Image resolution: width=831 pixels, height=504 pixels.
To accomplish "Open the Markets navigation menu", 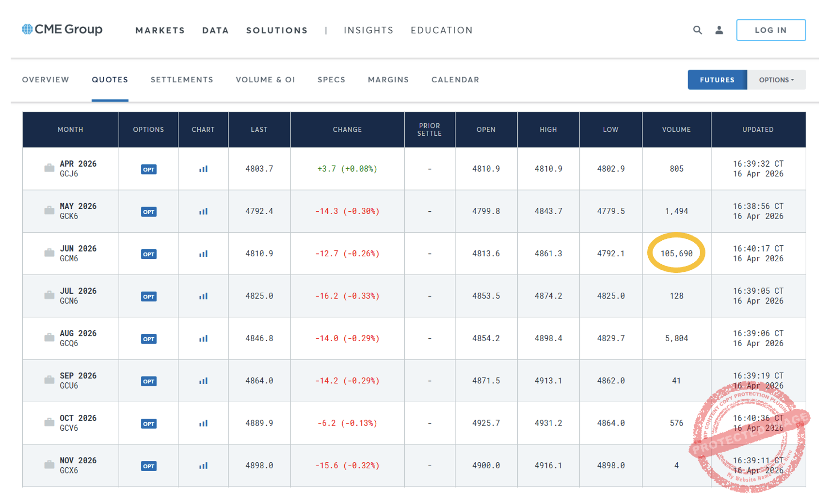I will 160,31.
